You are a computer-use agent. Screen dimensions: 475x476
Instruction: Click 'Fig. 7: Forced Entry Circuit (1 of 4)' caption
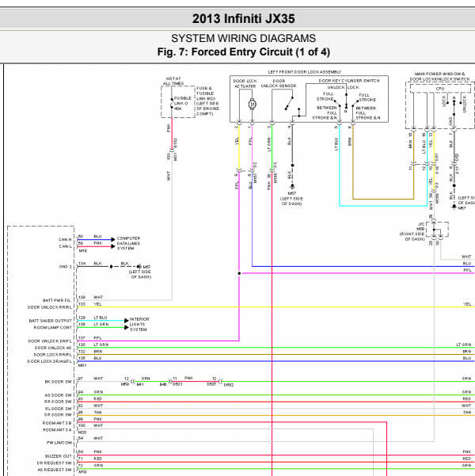243,52
